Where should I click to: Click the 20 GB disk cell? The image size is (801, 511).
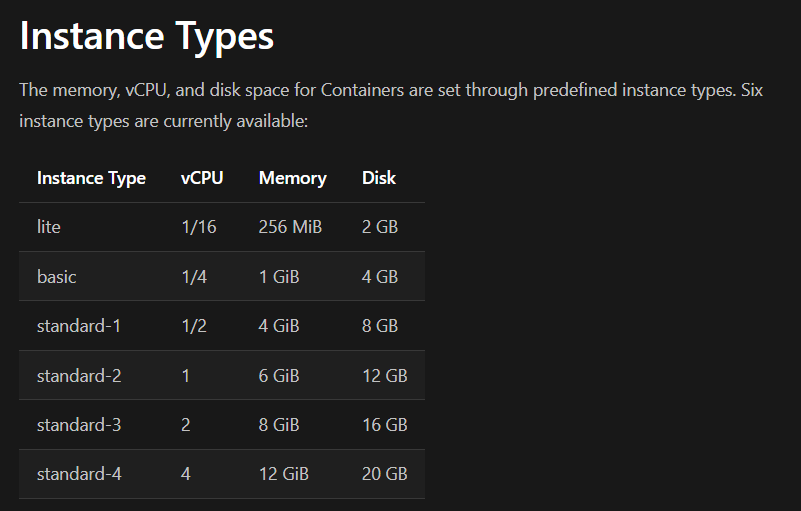click(x=384, y=474)
